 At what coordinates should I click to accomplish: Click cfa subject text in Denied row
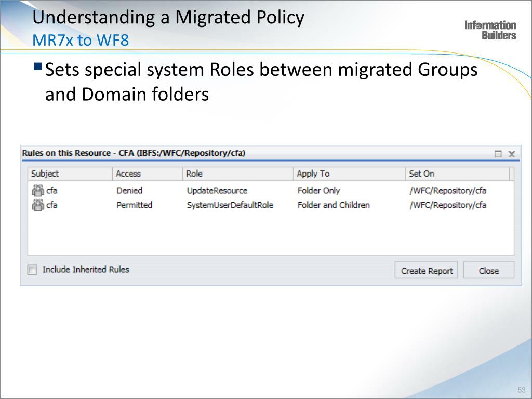tap(51, 190)
